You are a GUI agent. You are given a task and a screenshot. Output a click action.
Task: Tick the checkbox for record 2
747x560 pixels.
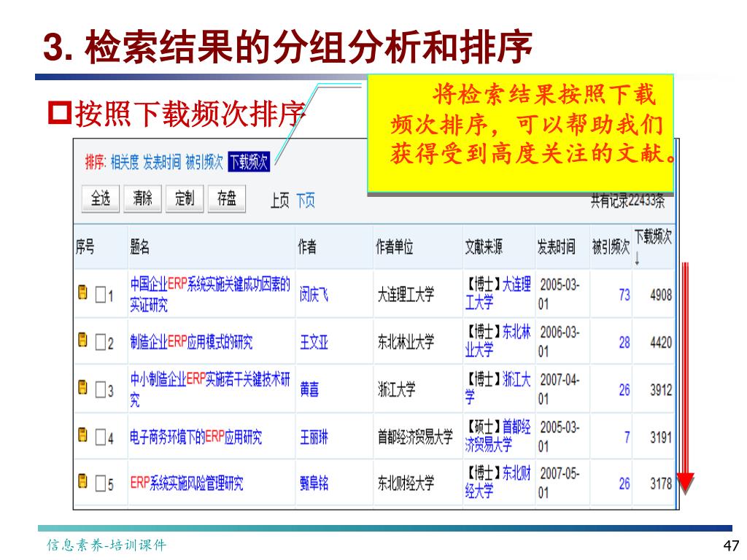(101, 342)
